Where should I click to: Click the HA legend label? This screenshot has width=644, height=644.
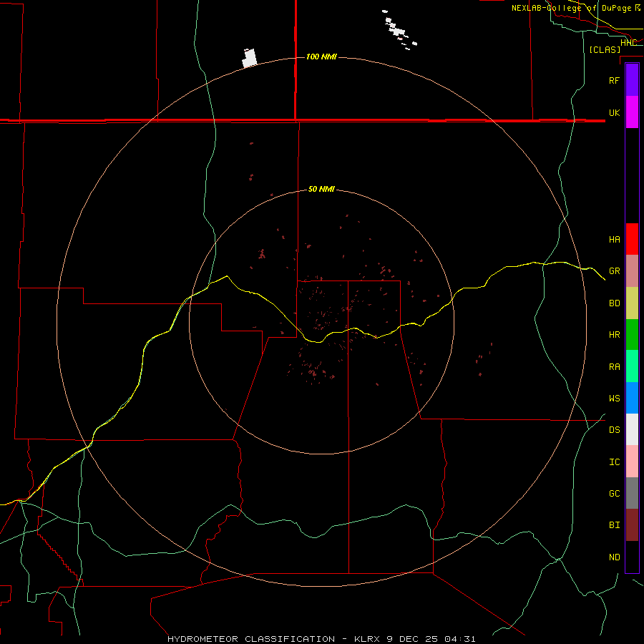click(614, 239)
